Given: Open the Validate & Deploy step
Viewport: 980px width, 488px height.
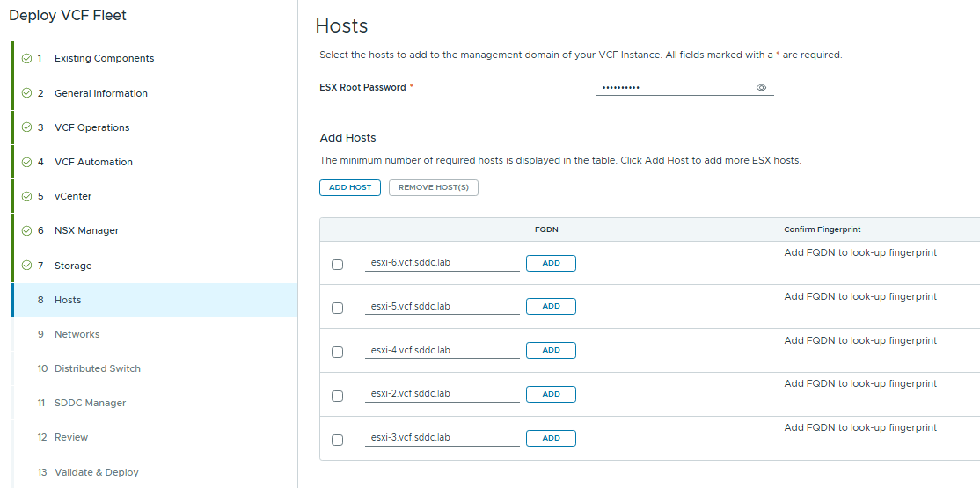Looking at the screenshot, I should pyautogui.click(x=96, y=472).
